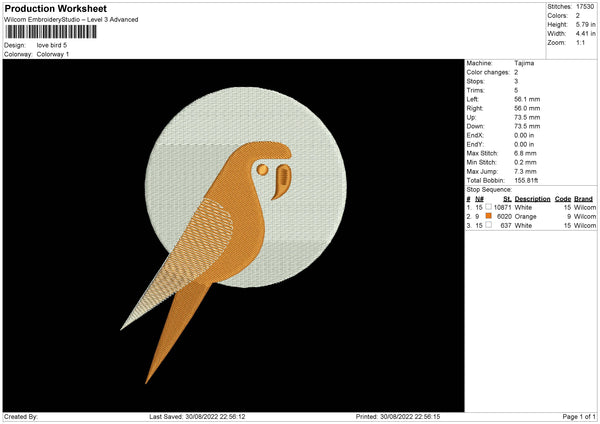This screenshot has width=600, height=424.
Task: Click the design name "love bird 5"
Action: pyautogui.click(x=53, y=45)
